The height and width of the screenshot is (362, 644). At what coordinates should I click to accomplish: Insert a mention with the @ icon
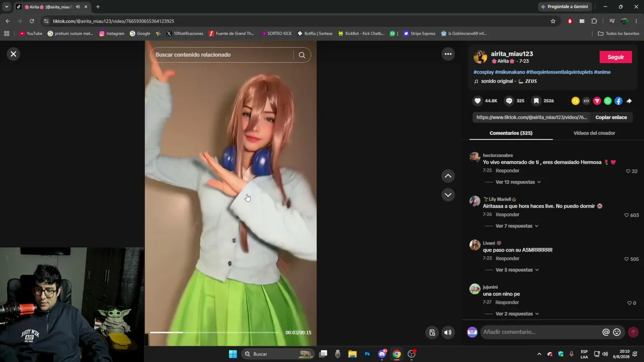(x=606, y=332)
